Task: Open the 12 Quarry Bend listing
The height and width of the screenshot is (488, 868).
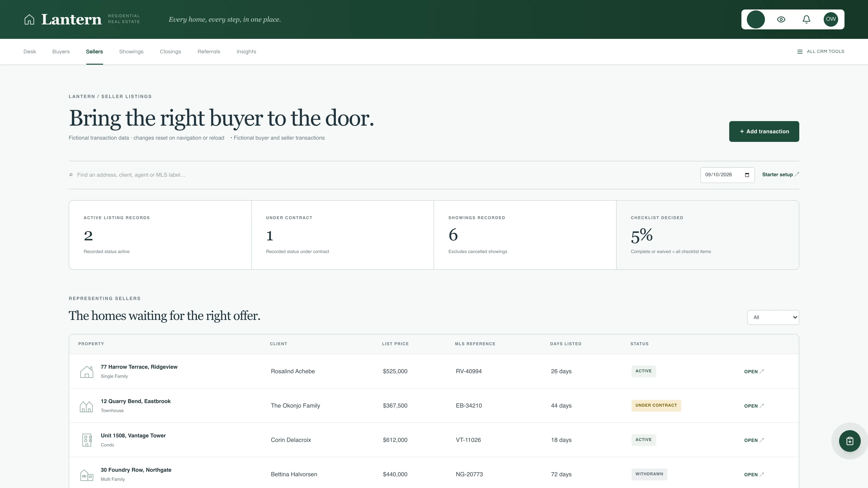Action: click(754, 406)
